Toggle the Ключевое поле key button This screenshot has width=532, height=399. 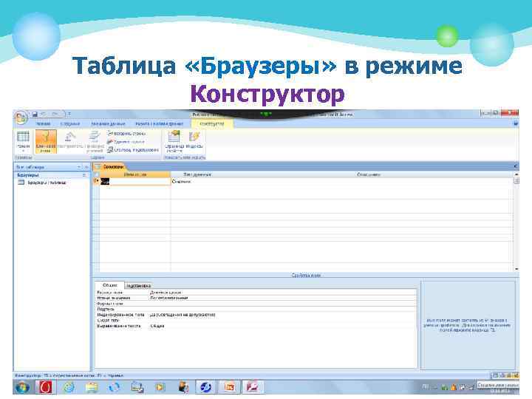click(x=46, y=141)
